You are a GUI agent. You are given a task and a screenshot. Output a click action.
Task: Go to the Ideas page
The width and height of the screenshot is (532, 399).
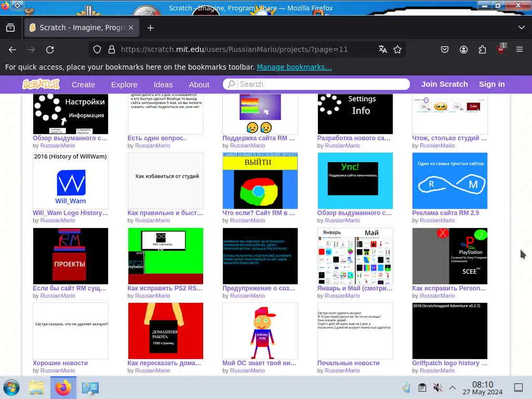163,85
